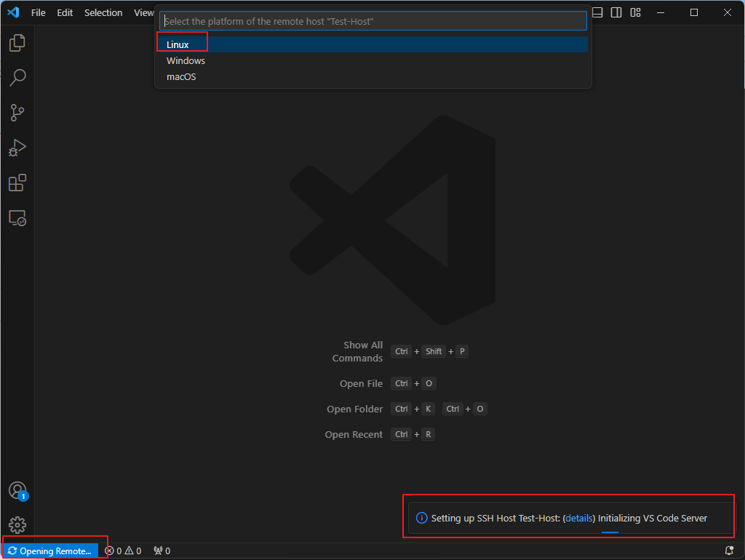This screenshot has height=560, width=745.
Task: Minimize the VS Code window
Action: tap(661, 13)
